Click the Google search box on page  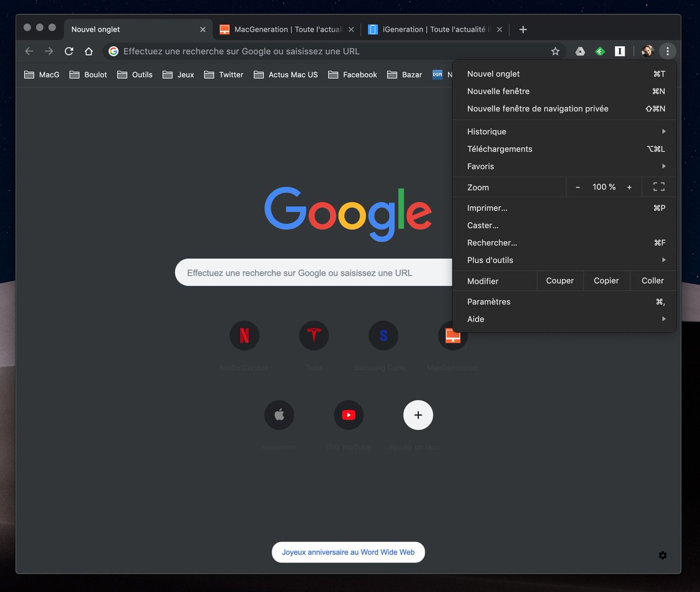pyautogui.click(x=314, y=273)
